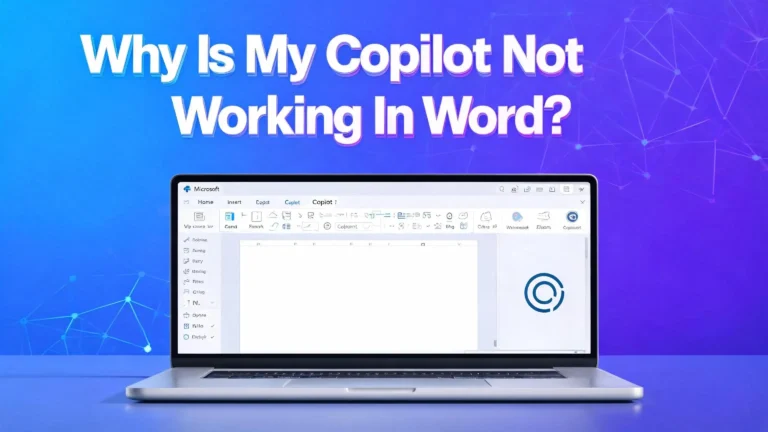Image resolution: width=768 pixels, height=432 pixels.
Task: Click the light-blue ribbon icon left of Zoom
Action: 517,216
